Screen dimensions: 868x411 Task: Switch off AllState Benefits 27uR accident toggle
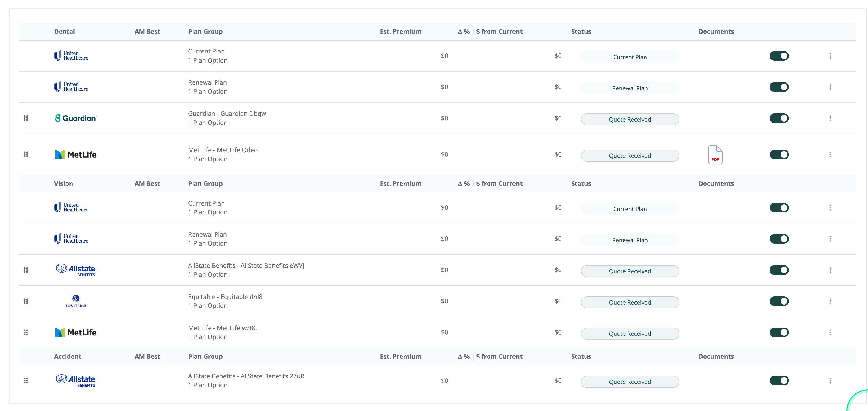point(779,380)
